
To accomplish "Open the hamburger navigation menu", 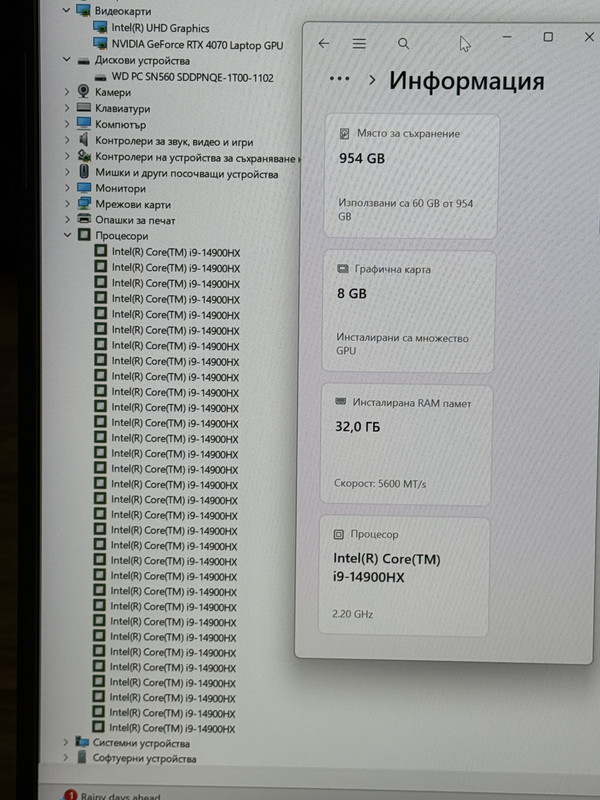I will (359, 44).
